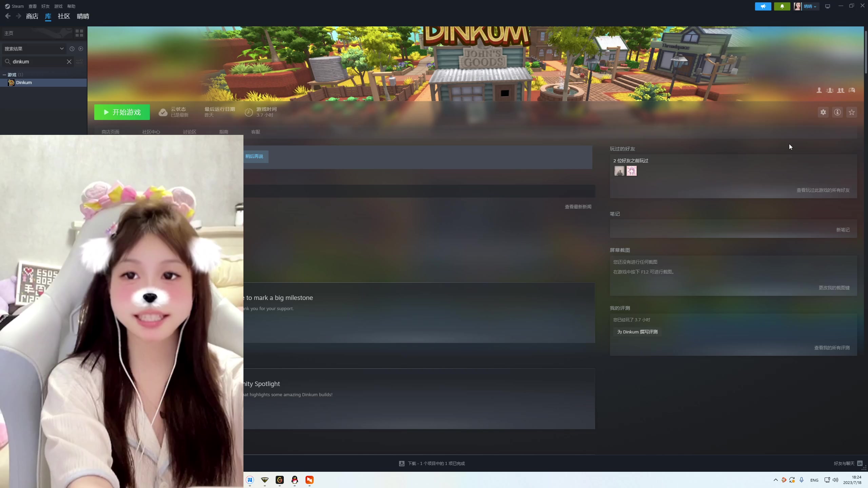Switch to Big Picture mode monitor icon
Image resolution: width=868 pixels, height=488 pixels.
coord(828,6)
